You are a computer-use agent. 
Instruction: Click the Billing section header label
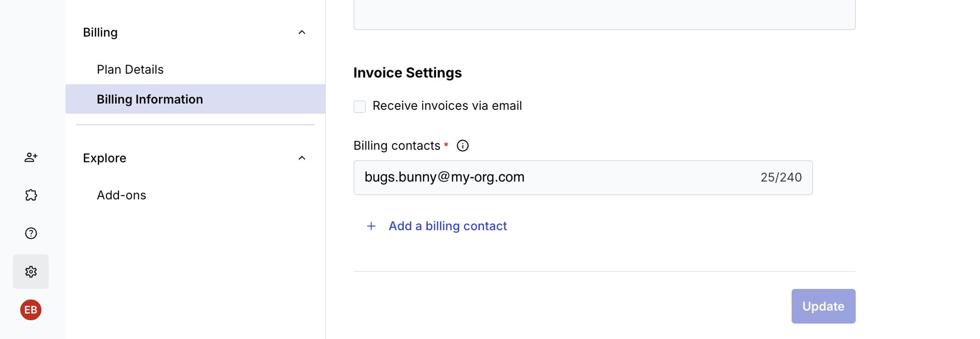pyautogui.click(x=100, y=32)
